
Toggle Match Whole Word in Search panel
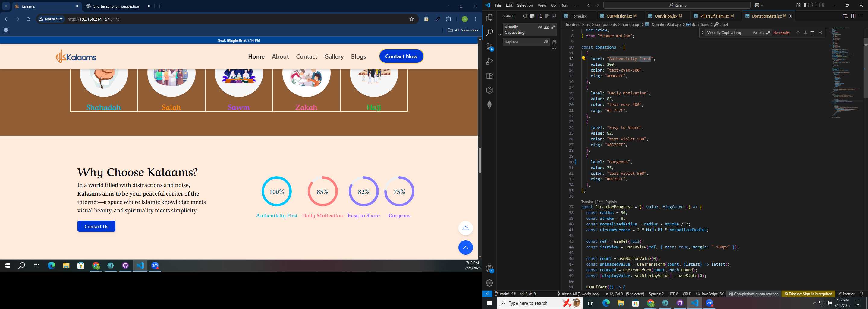(x=546, y=27)
